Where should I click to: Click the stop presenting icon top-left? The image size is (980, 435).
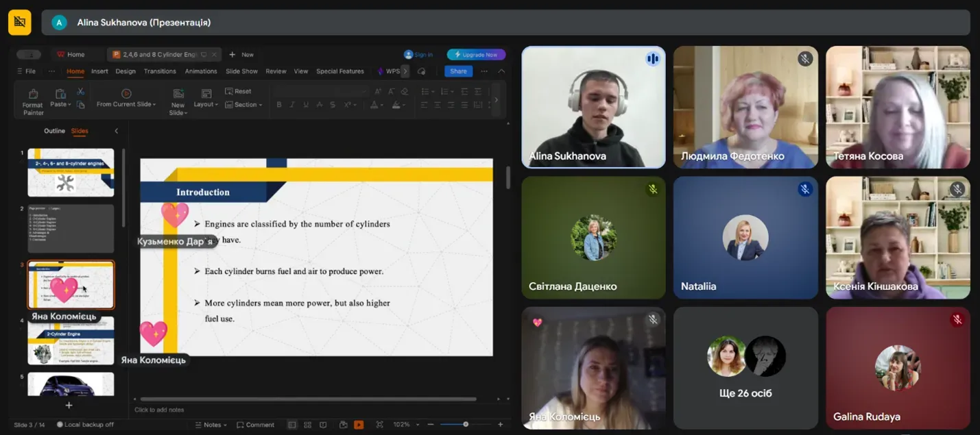pyautogui.click(x=19, y=23)
